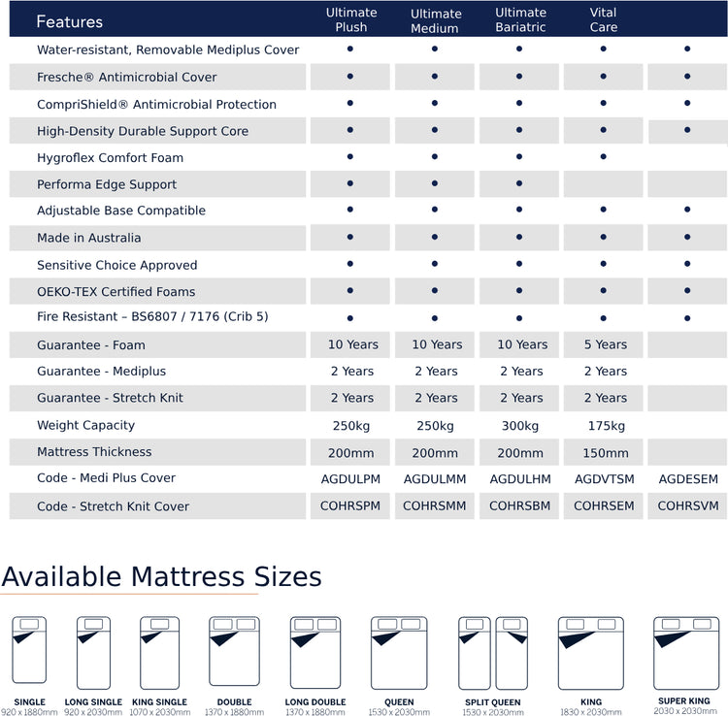
Task: Choose the King mattress size icon
Action: 590,652
